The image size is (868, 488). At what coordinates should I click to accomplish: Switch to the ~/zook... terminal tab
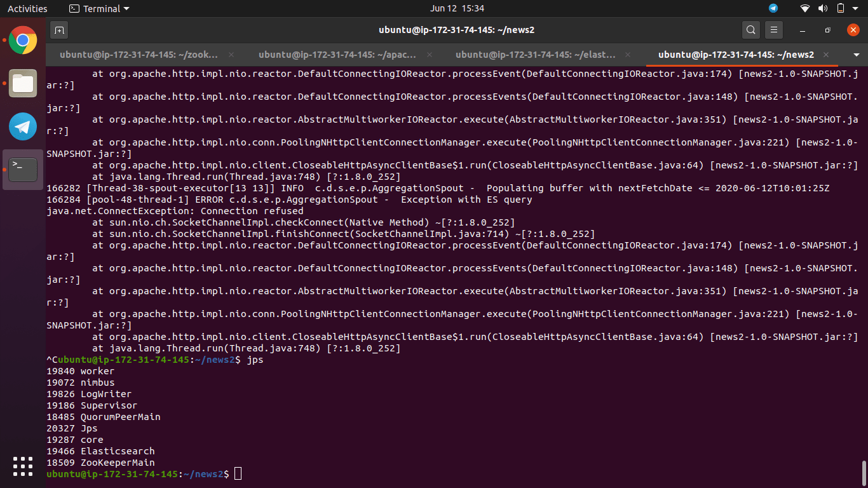[x=137, y=55]
